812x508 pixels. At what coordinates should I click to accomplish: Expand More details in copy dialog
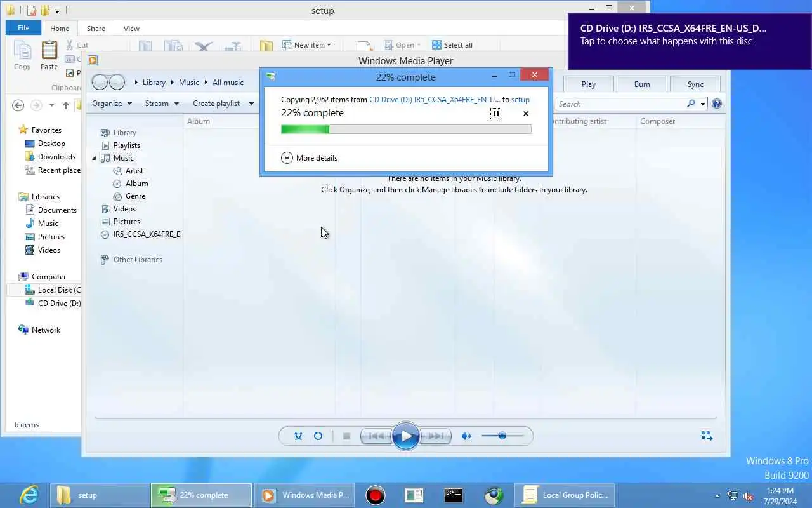click(x=309, y=158)
